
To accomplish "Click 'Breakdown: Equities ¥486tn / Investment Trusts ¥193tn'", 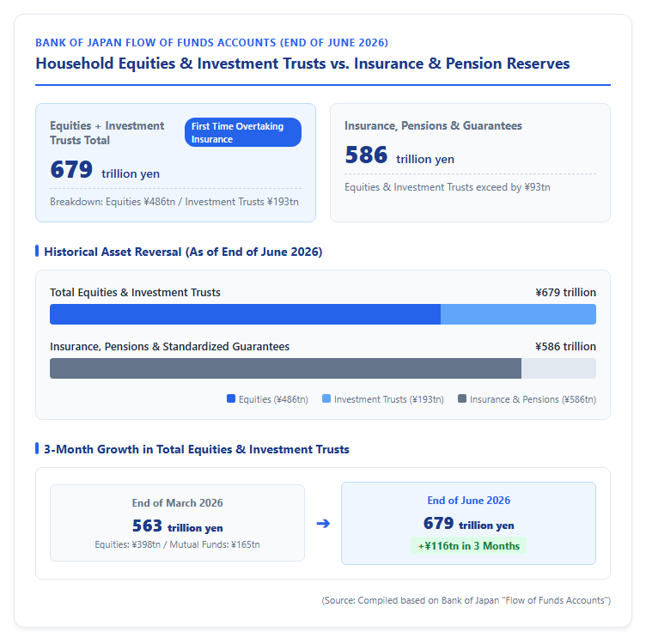I will point(174,202).
